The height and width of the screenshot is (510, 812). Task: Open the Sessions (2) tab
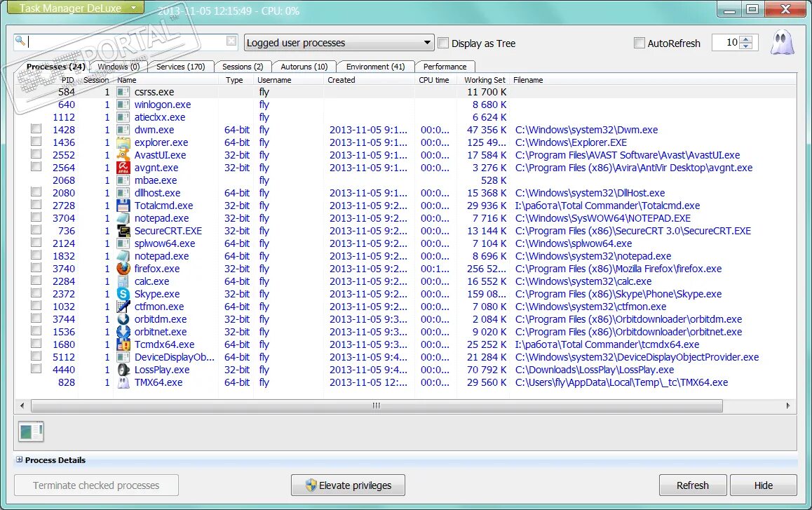tap(243, 67)
